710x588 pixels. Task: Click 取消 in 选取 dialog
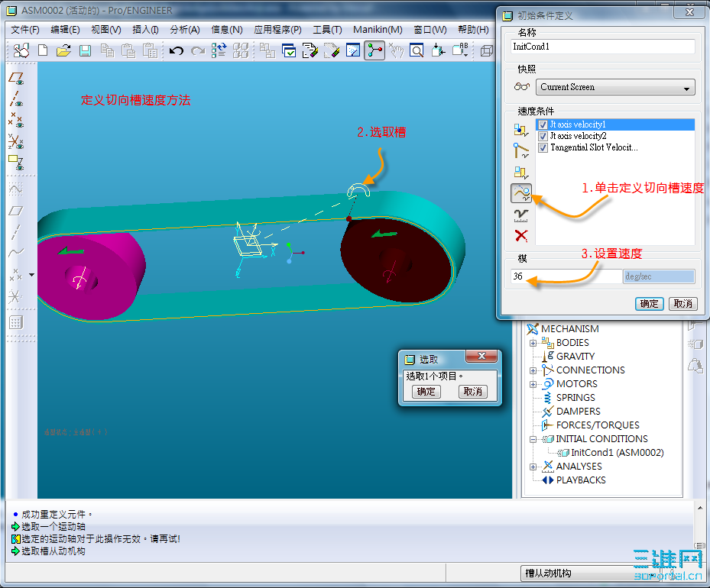click(473, 391)
